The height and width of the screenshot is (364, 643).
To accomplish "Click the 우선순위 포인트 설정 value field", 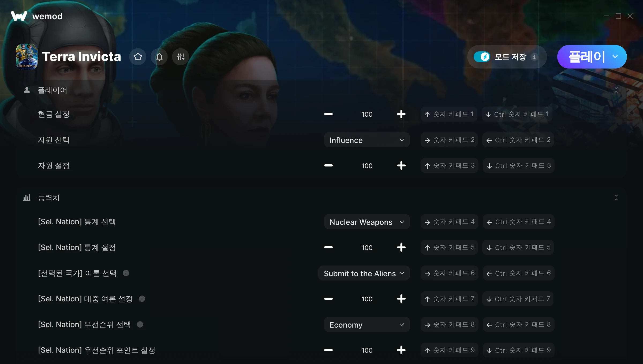I will [367, 350].
